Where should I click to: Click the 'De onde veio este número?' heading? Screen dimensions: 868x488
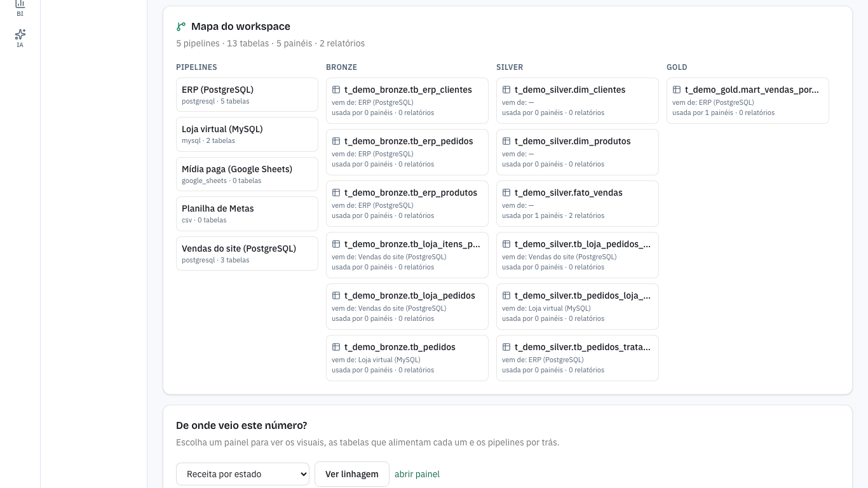coord(241,426)
